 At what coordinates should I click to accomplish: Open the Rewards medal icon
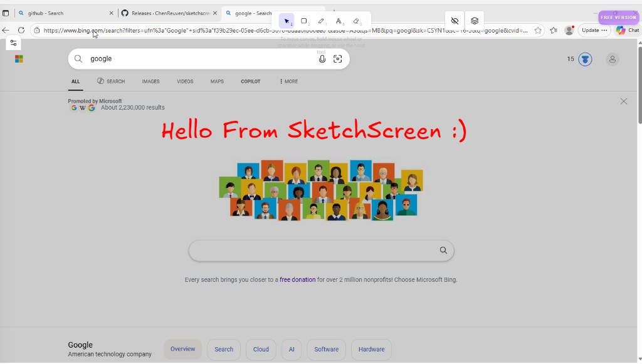tap(585, 60)
